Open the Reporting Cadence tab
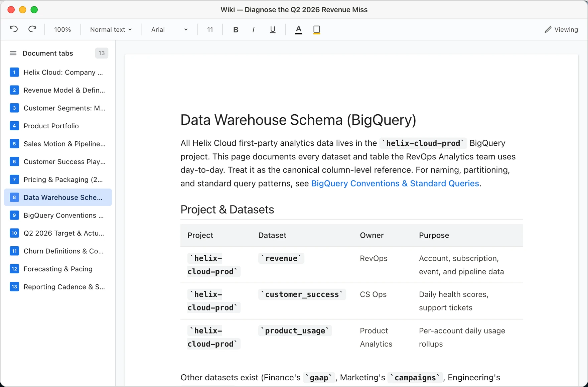The width and height of the screenshot is (588, 387). [58, 287]
